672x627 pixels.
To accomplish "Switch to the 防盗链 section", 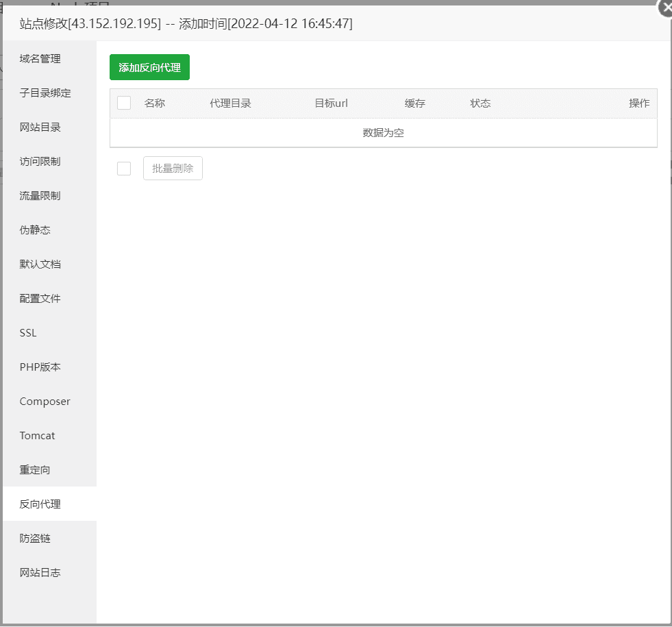I will tap(36, 538).
